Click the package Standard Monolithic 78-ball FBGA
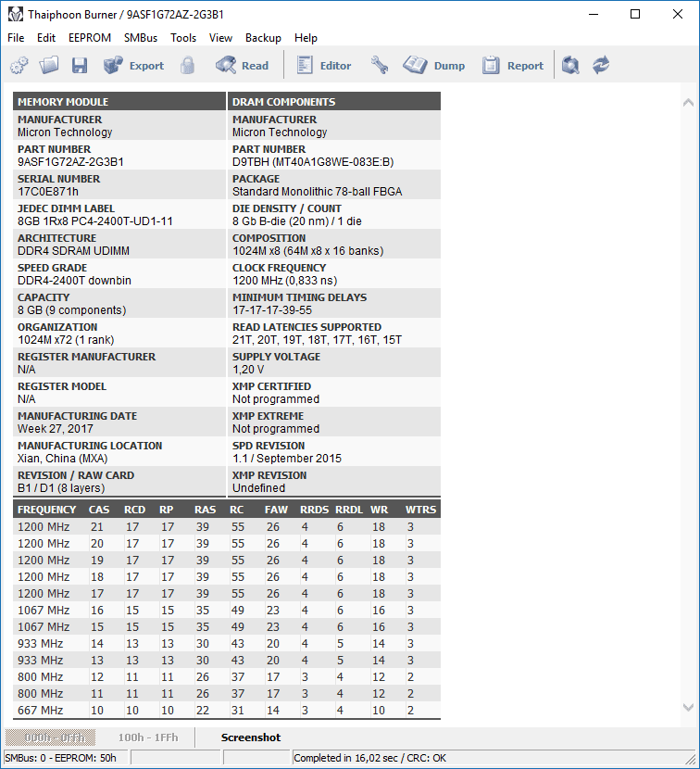 pyautogui.click(x=318, y=191)
